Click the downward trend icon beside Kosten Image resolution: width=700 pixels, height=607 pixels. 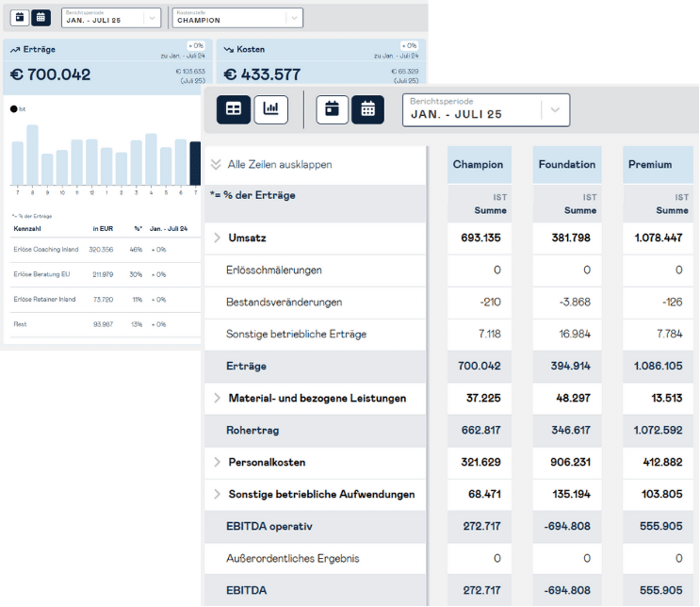pos(229,50)
